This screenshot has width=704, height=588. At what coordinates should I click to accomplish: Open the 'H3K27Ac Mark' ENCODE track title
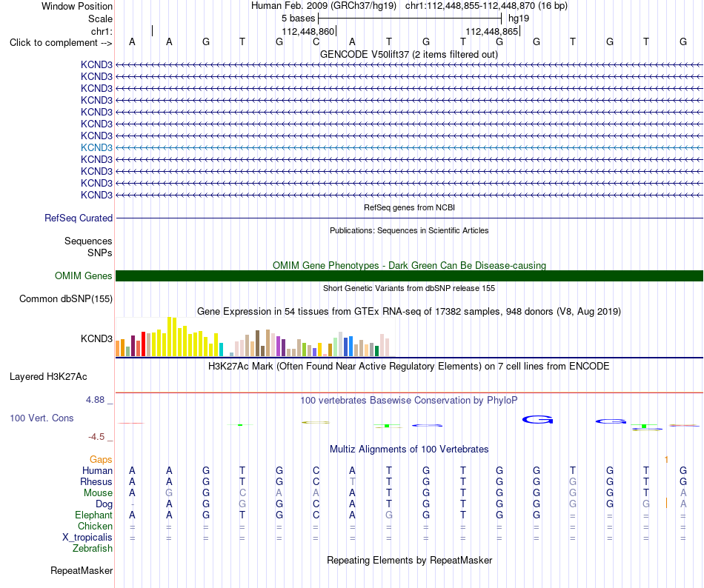pos(408,366)
